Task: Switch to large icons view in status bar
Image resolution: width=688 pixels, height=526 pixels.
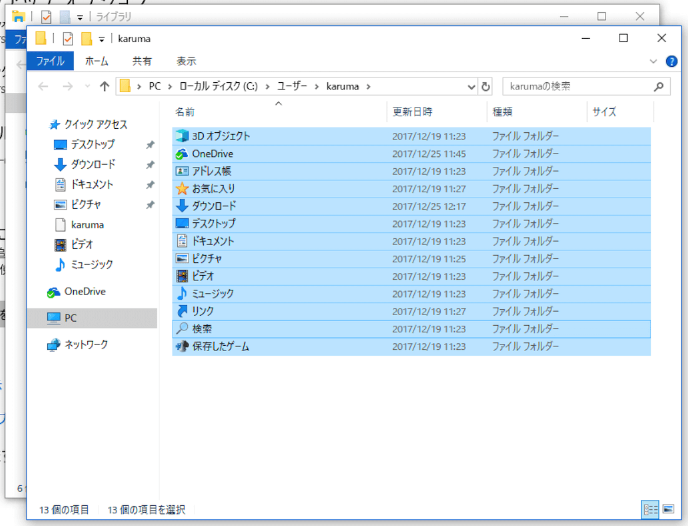Action: 668,509
